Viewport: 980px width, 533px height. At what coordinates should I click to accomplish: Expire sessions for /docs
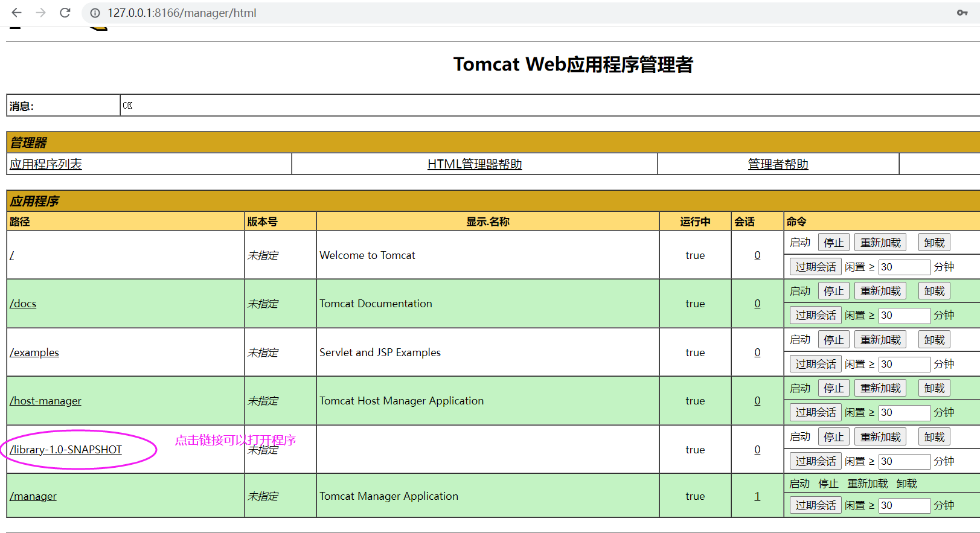(x=816, y=315)
